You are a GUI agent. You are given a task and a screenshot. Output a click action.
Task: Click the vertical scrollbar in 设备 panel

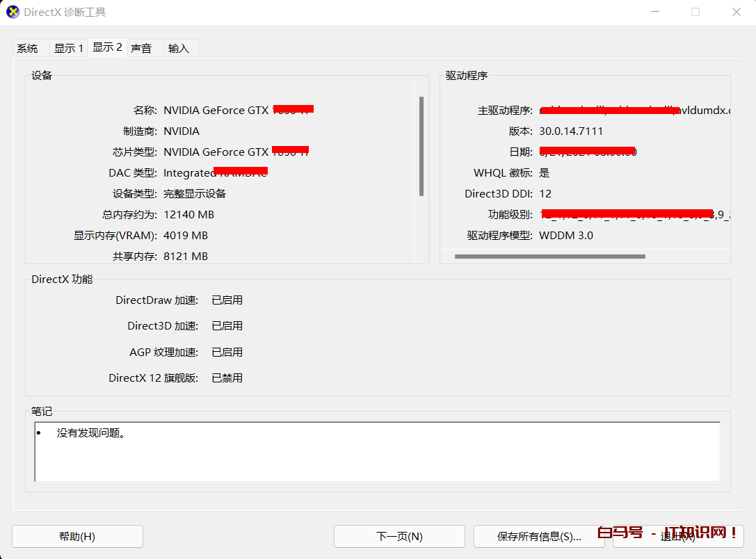(x=419, y=146)
